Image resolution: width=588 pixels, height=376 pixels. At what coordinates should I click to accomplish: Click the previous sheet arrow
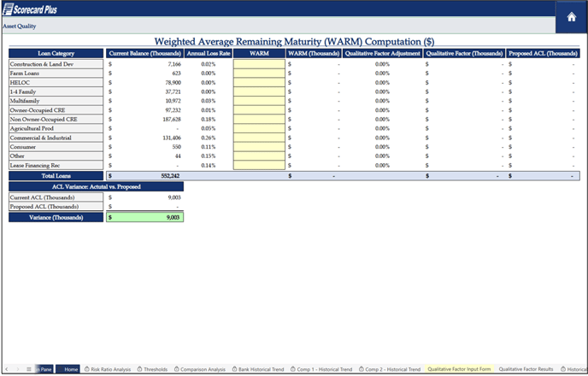6,369
